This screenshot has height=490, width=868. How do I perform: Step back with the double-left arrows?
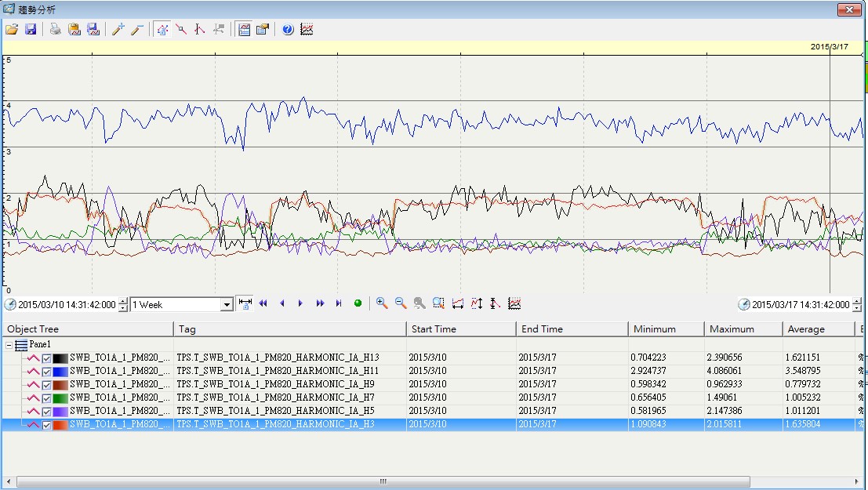pos(263,303)
